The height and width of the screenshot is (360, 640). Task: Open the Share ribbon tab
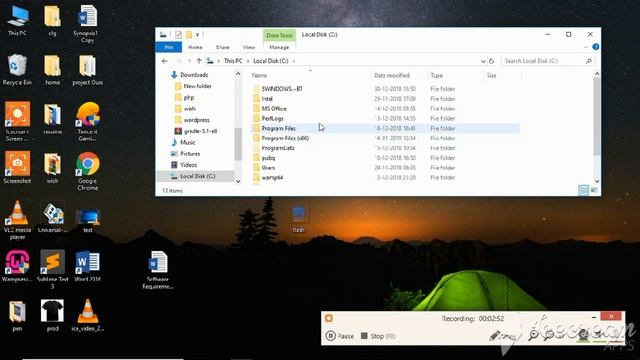pyautogui.click(x=222, y=47)
